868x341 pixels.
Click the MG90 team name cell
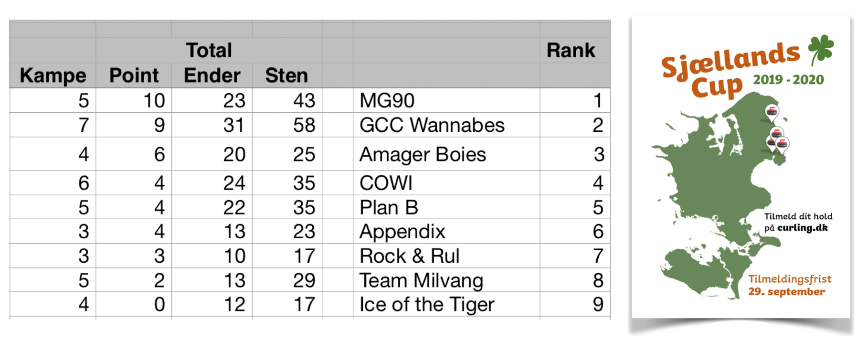coord(446,100)
